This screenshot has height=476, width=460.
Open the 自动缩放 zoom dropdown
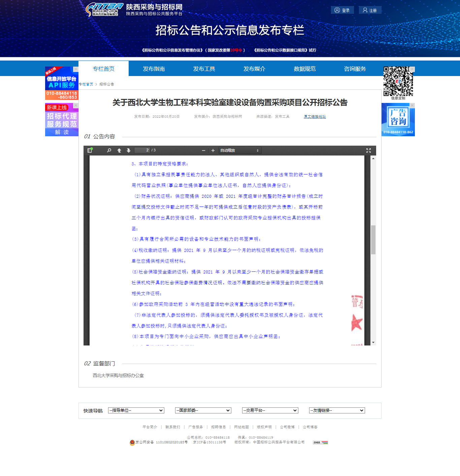tap(240, 150)
